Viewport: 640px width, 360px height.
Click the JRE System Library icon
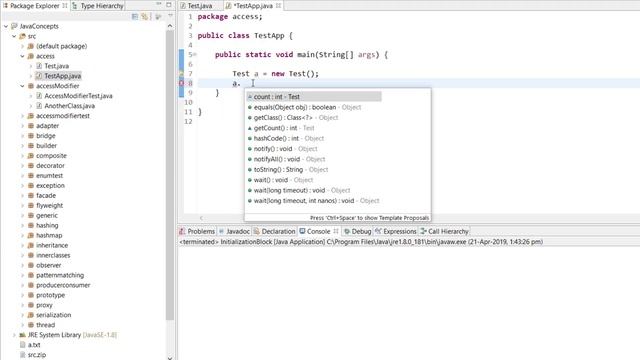click(22, 335)
